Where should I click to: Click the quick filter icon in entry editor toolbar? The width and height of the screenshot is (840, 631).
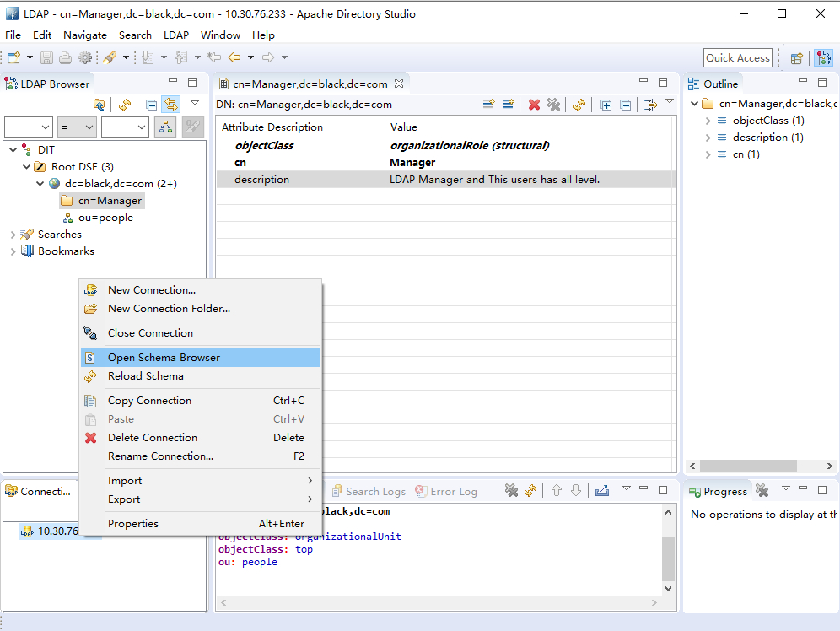(x=651, y=105)
